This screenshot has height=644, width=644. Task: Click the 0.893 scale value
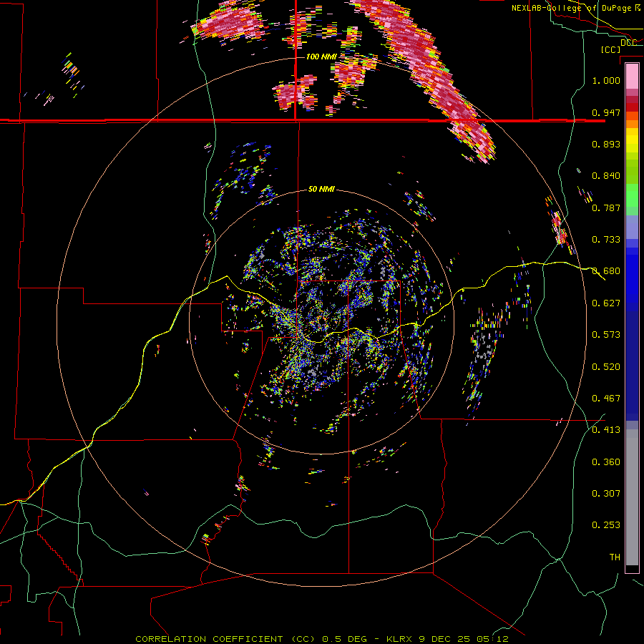pos(606,144)
